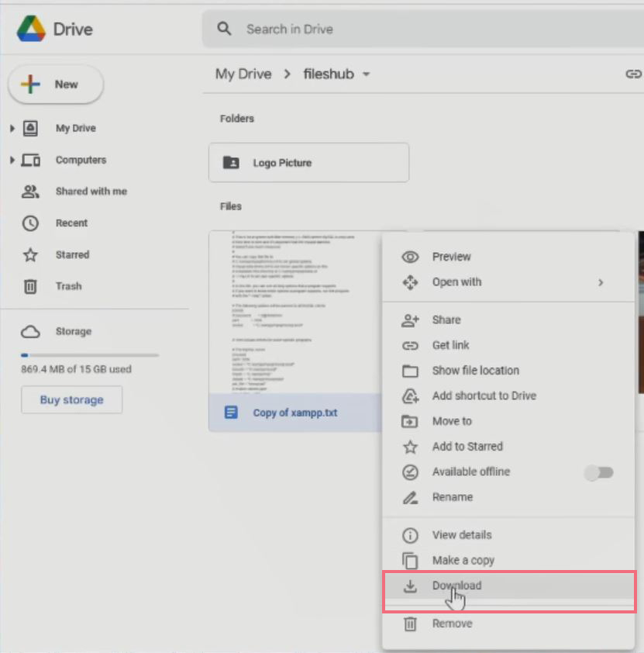Click the Google Drive logo
The height and width of the screenshot is (653, 644).
pos(31,29)
